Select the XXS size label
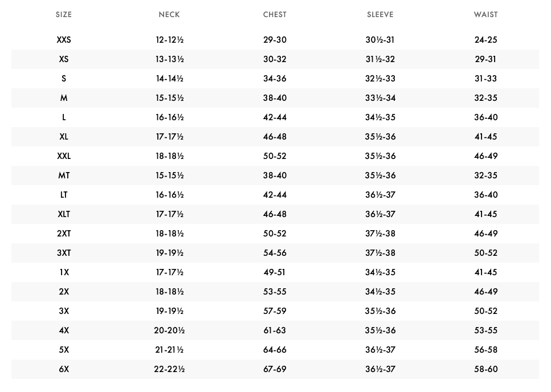Screen dimensions: 551x392 64,40
